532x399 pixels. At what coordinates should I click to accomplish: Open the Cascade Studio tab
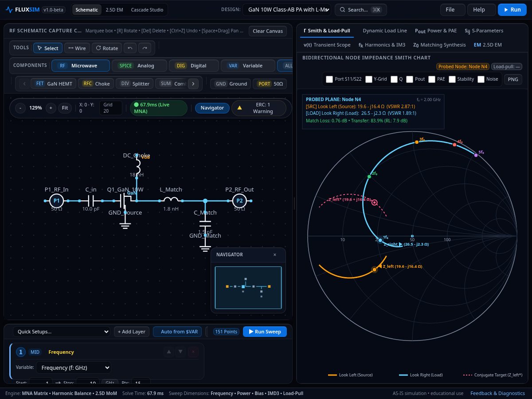pos(147,10)
